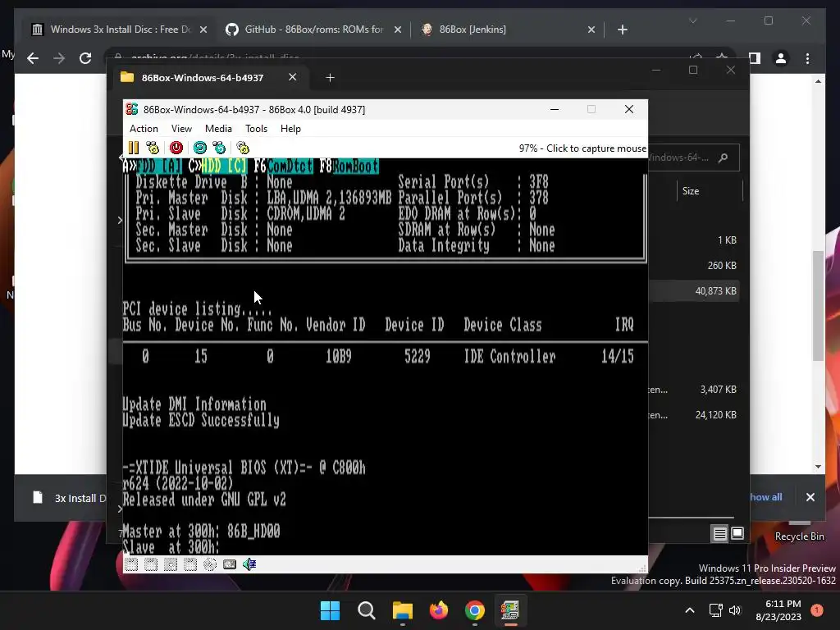Close the 86Box-Windows-64-b4937 Explorer tab
840x630 pixels.
(x=293, y=77)
